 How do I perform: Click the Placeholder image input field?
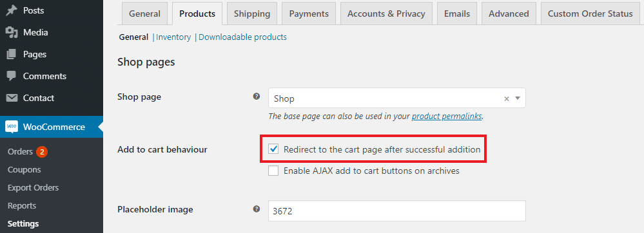point(396,211)
